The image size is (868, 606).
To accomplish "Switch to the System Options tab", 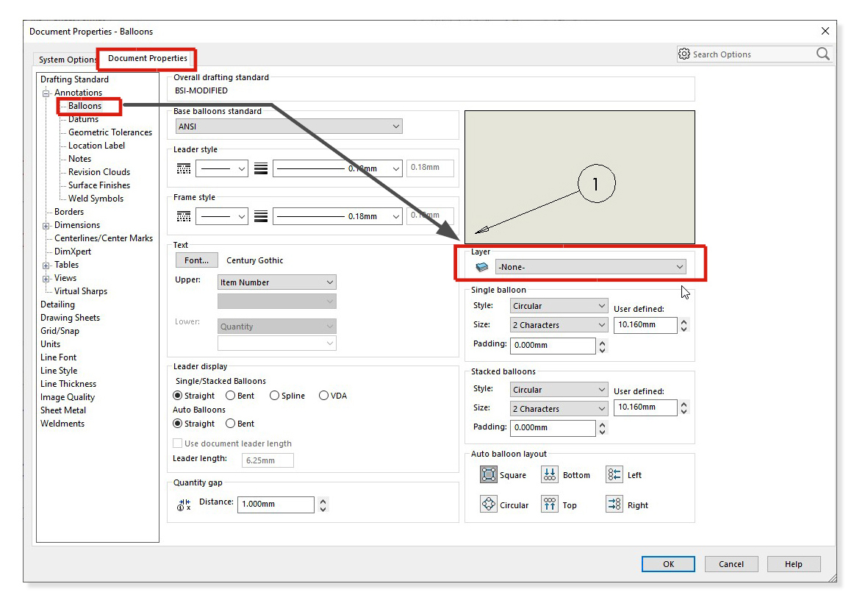I will pyautogui.click(x=67, y=60).
